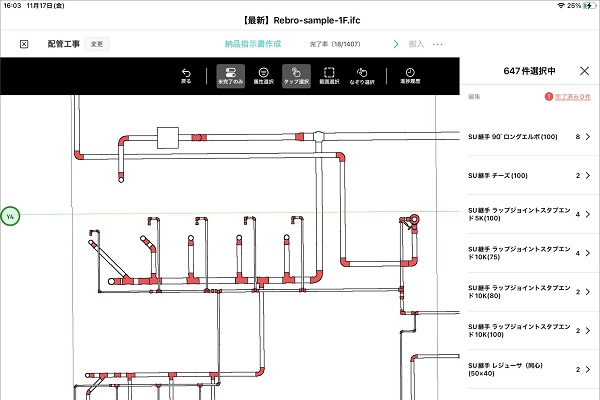Click the blue arrow beside 完了率
Image resolution: width=600 pixels, height=400 pixels.
click(x=396, y=44)
